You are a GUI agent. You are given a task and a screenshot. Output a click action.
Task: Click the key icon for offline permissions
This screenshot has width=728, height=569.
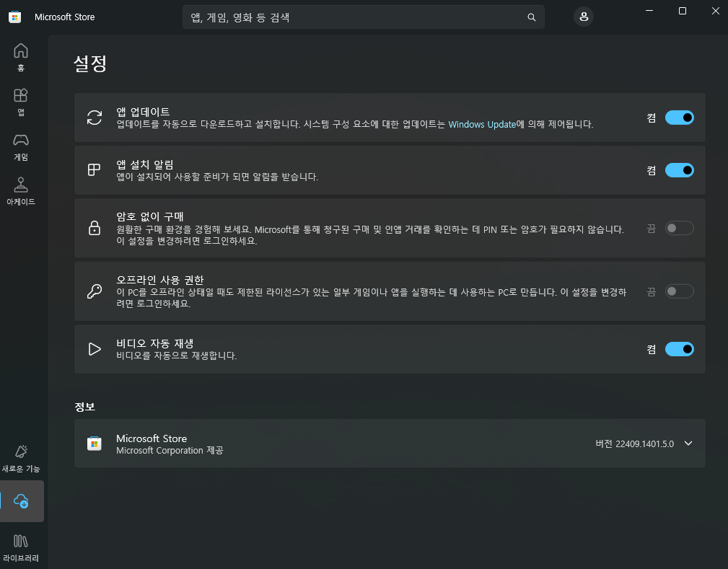click(95, 291)
